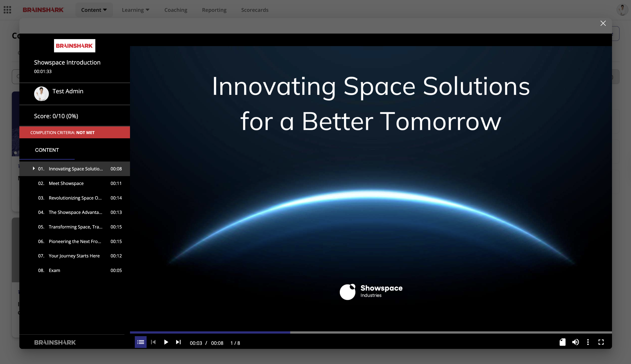Open the Reporting section

pyautogui.click(x=214, y=10)
